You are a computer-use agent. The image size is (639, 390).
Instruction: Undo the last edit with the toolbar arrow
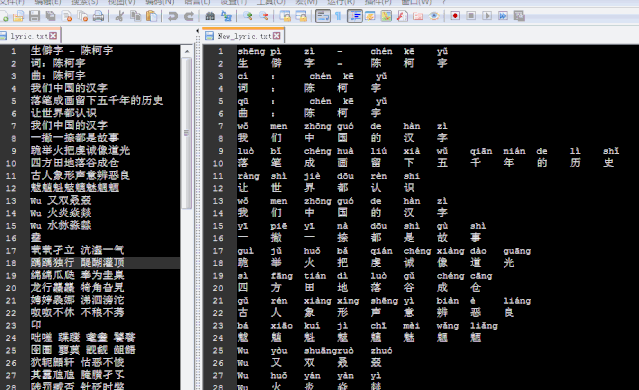[173, 16]
